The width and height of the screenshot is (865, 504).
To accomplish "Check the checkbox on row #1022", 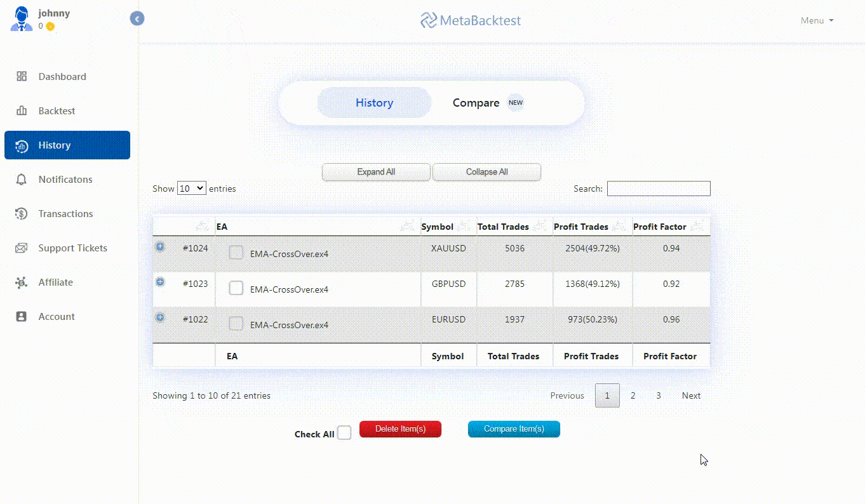I will (x=236, y=323).
